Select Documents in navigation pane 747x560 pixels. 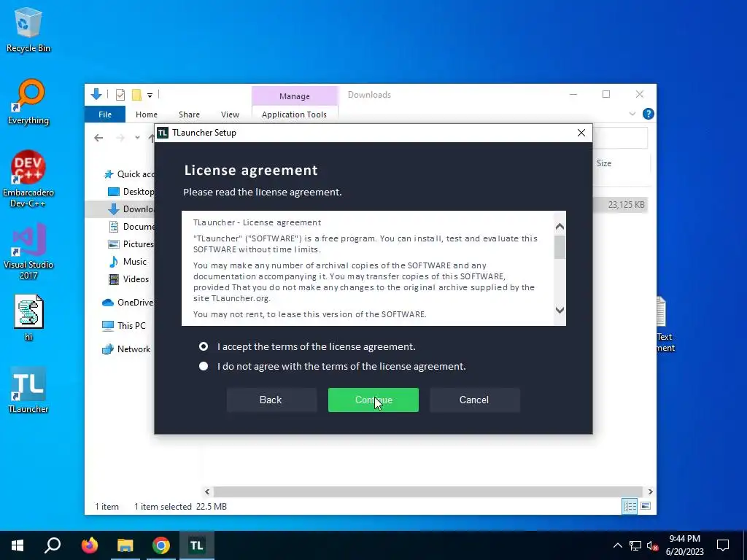(x=131, y=227)
